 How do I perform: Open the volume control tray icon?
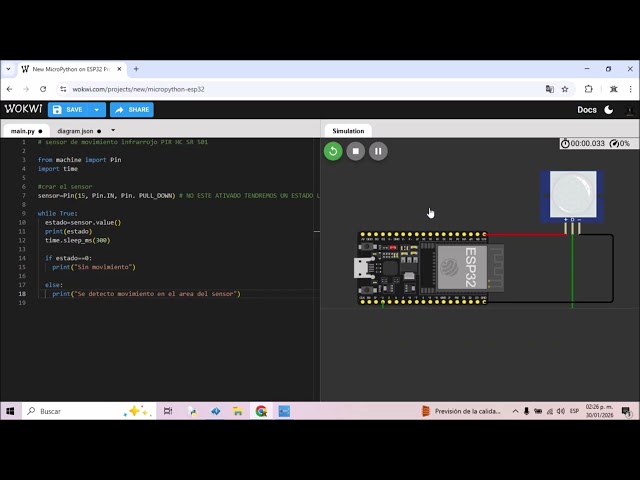coord(561,411)
